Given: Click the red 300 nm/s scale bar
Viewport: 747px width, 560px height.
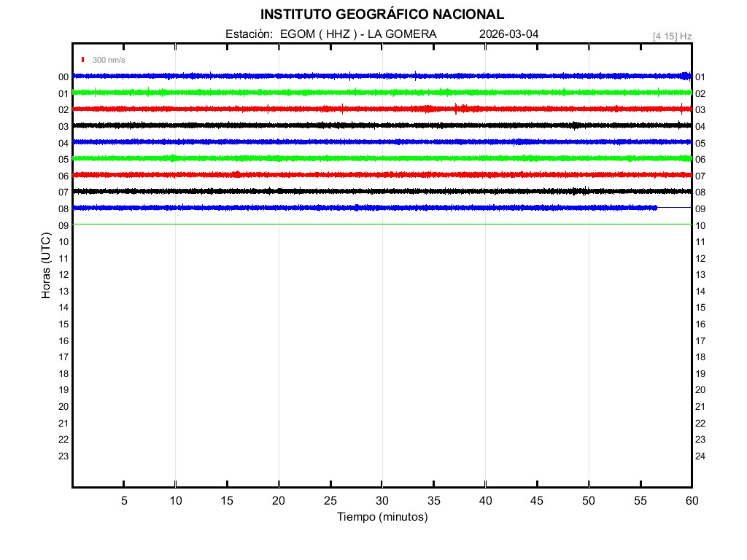Looking at the screenshot, I should point(84,60).
